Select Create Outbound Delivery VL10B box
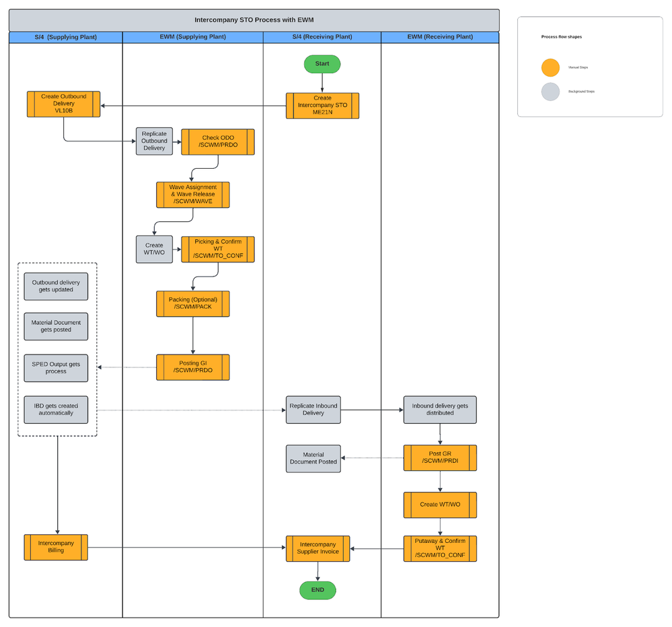The image size is (672, 627). [x=63, y=104]
